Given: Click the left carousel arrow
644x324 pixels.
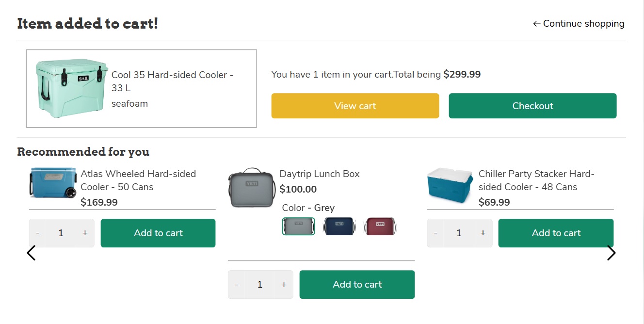Looking at the screenshot, I should coord(31,253).
